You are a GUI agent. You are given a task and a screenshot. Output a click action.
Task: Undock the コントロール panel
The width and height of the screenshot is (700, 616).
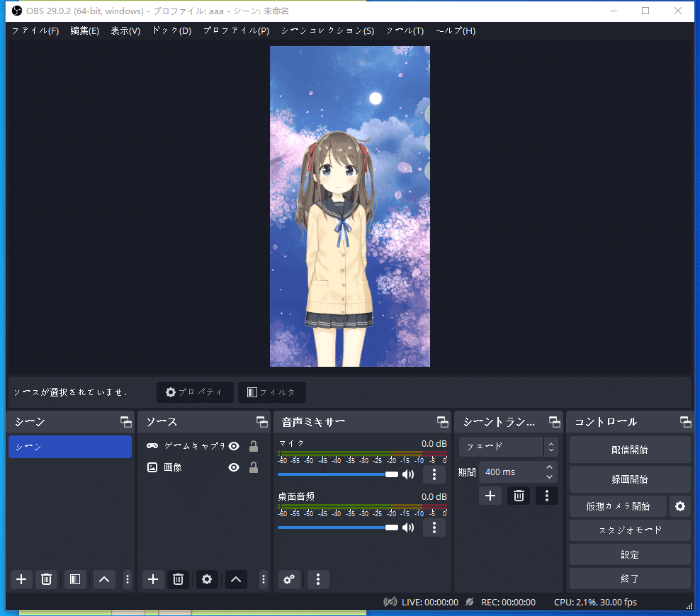point(686,422)
